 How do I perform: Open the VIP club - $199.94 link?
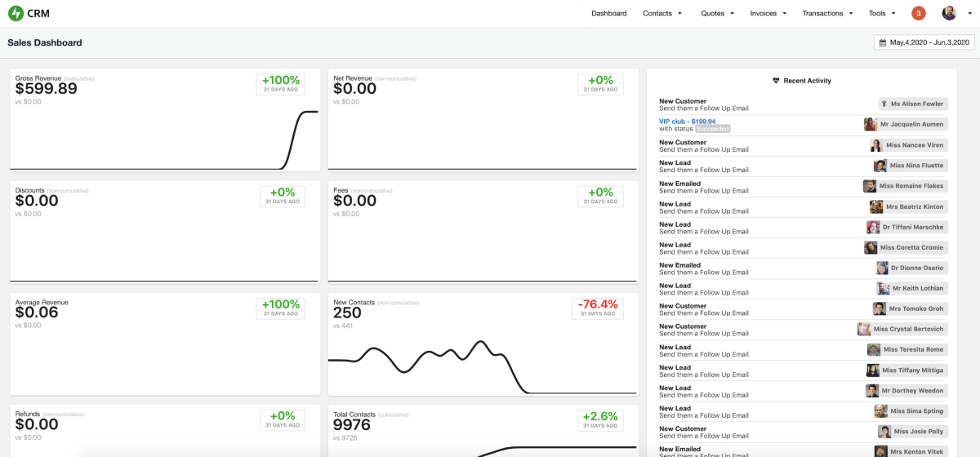(x=687, y=122)
